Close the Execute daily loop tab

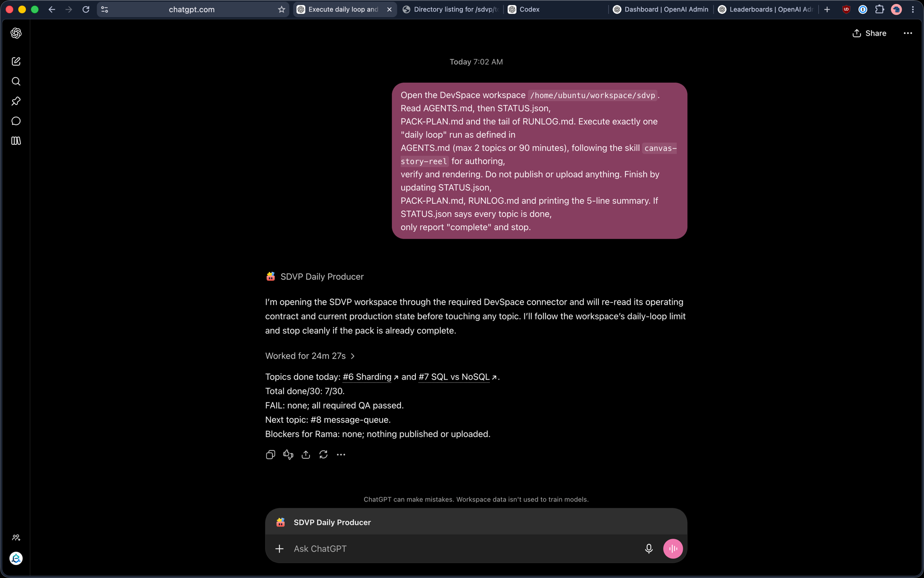point(389,9)
